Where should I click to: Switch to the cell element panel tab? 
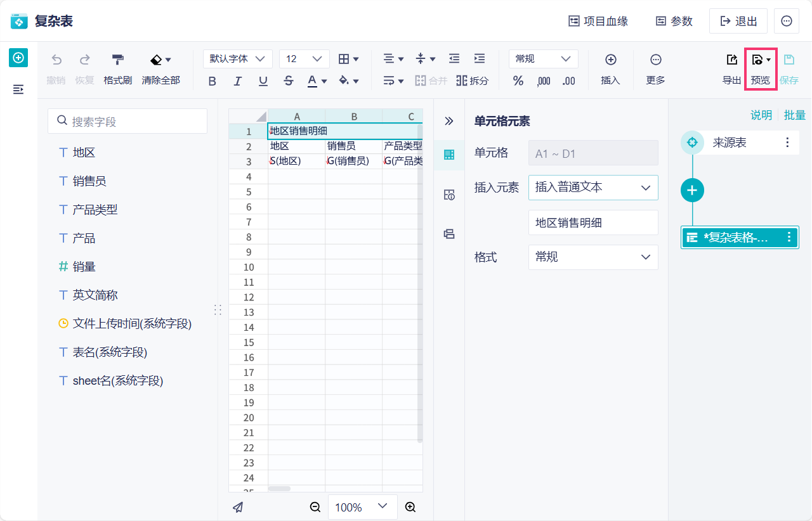449,155
